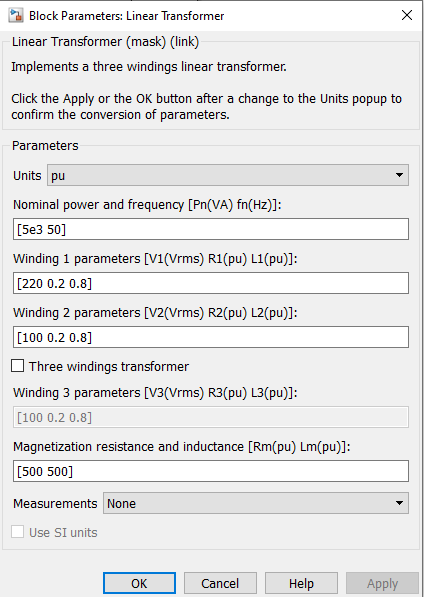The image size is (424, 597).
Task: Dismiss changes using the Cancel button
Action: coord(220,583)
